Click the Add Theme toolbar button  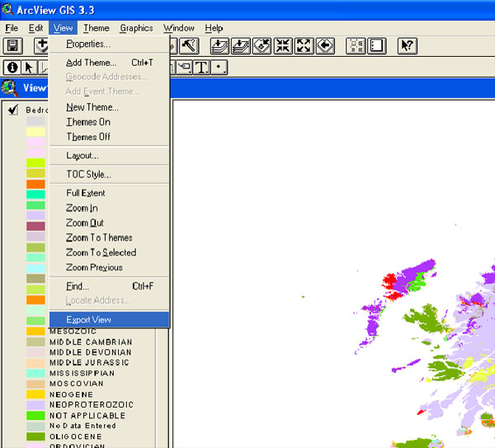(41, 45)
